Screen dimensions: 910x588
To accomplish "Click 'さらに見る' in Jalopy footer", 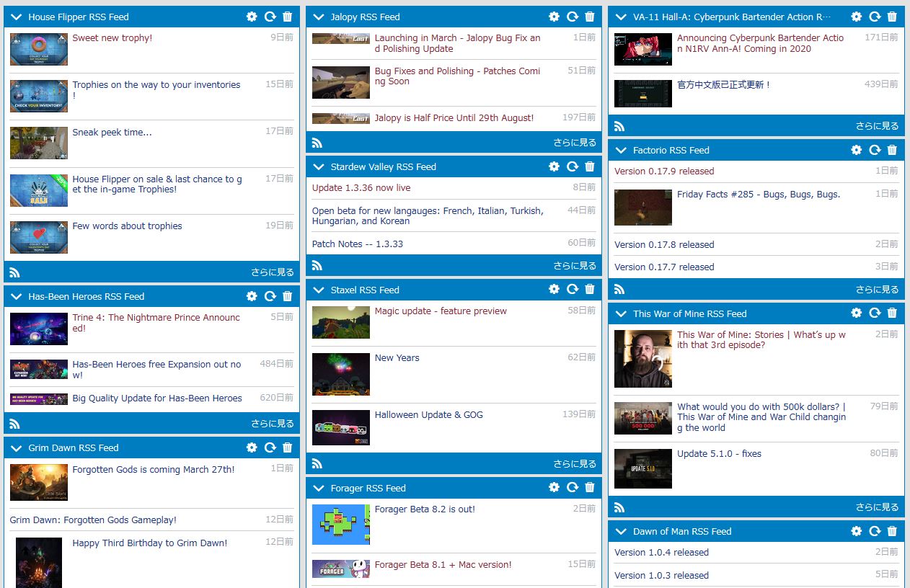I will [x=575, y=142].
